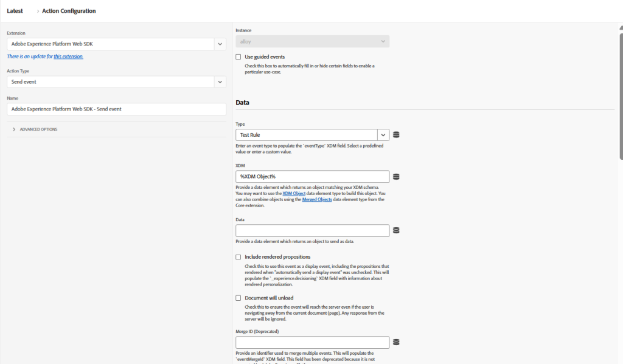Enable Use guided events checkbox
The image size is (623, 364).
pos(238,57)
